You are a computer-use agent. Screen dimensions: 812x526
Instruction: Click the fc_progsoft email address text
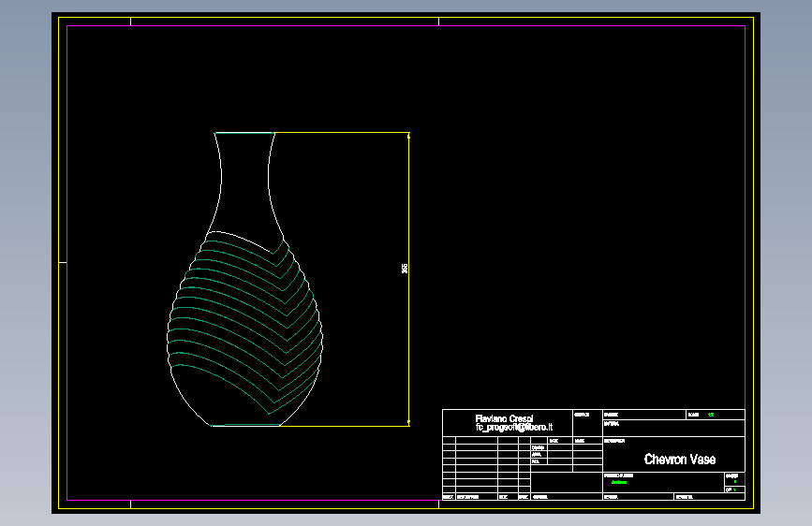pos(514,427)
